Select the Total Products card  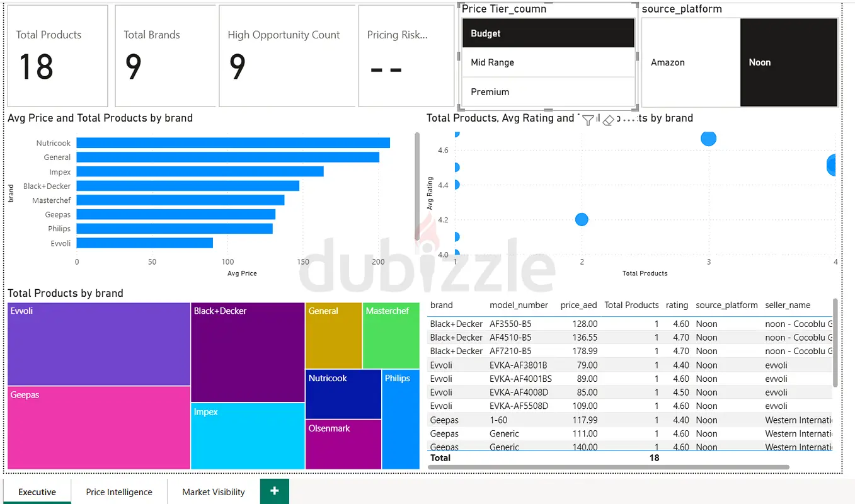(57, 56)
